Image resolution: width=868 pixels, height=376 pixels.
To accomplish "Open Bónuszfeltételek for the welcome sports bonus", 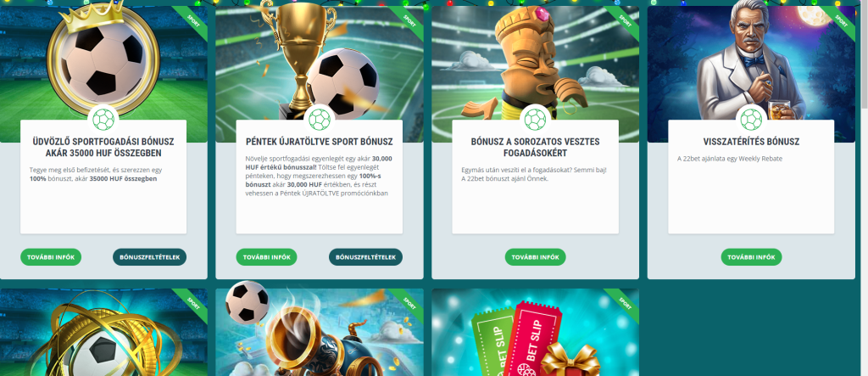I will point(149,257).
